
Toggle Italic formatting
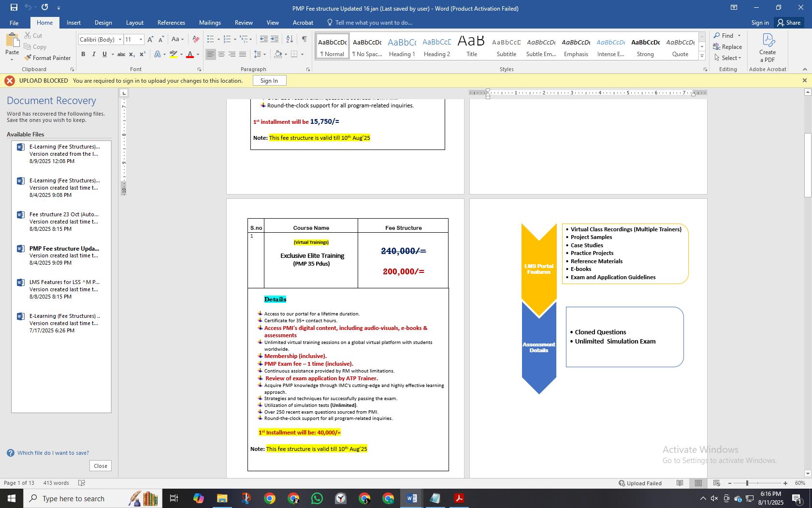[x=94, y=55]
